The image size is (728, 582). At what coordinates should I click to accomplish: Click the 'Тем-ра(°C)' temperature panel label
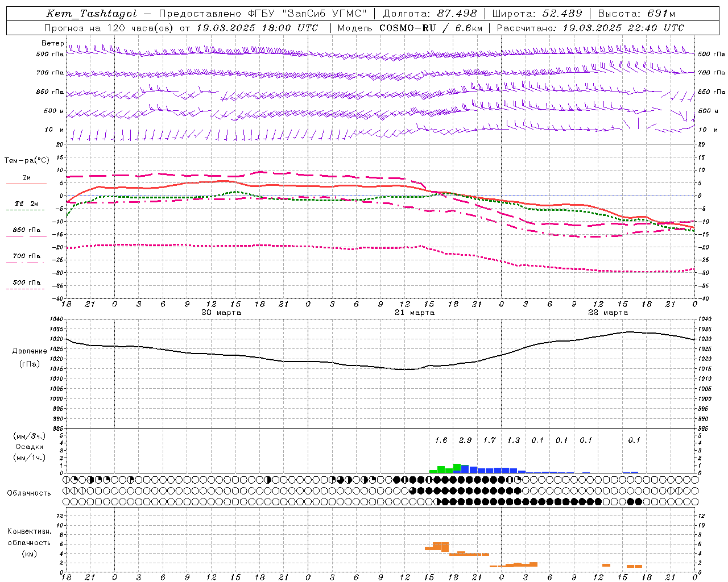[27, 161]
